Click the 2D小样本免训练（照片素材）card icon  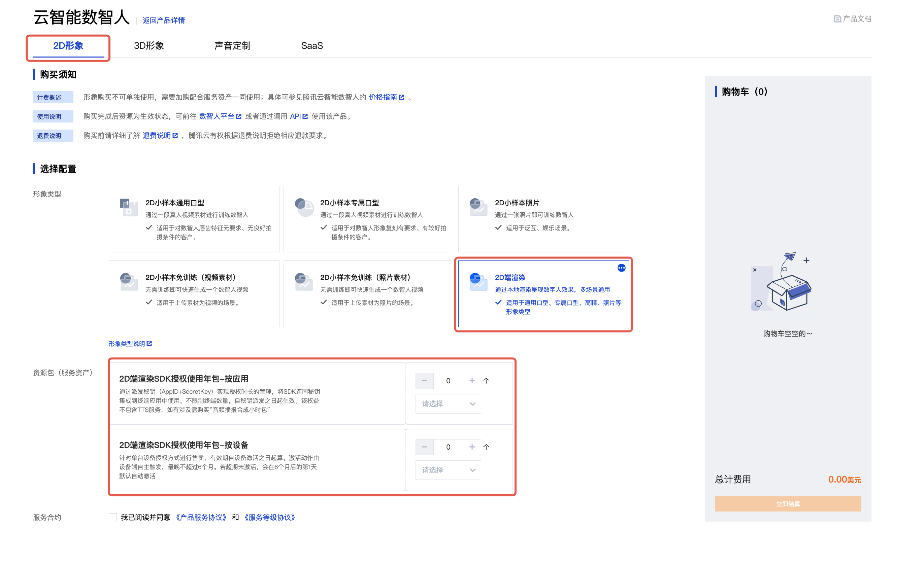click(304, 282)
